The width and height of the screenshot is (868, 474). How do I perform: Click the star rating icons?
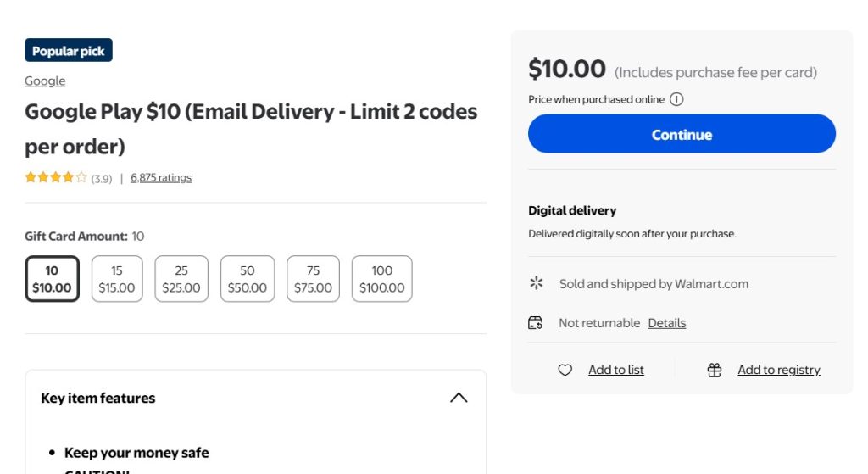[56, 178]
